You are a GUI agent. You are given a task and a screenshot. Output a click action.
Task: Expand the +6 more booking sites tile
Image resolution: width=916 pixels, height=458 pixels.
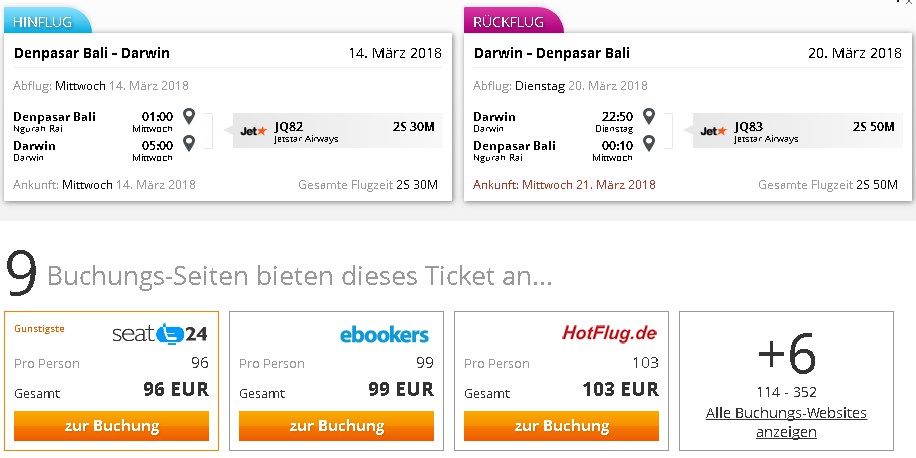786,381
